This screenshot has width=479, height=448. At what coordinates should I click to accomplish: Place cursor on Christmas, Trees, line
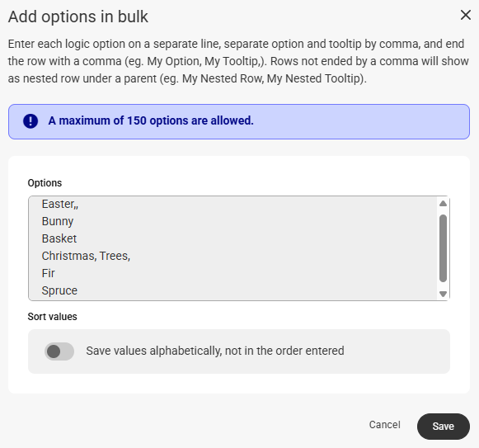pyautogui.click(x=86, y=256)
